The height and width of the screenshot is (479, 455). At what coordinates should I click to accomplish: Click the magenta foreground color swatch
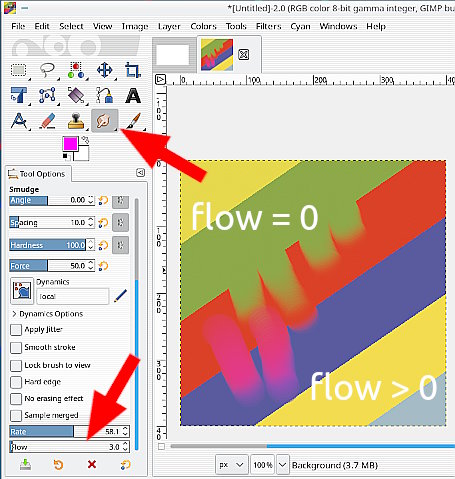pos(70,144)
